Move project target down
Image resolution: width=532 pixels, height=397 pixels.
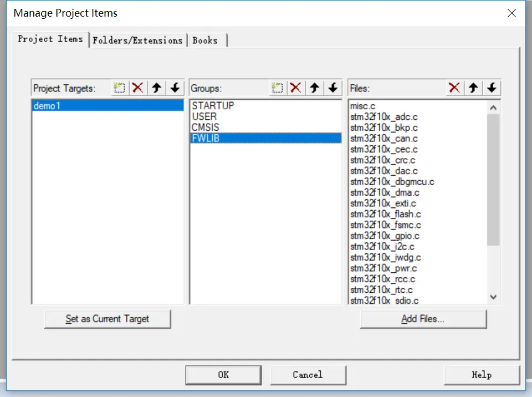(x=175, y=88)
